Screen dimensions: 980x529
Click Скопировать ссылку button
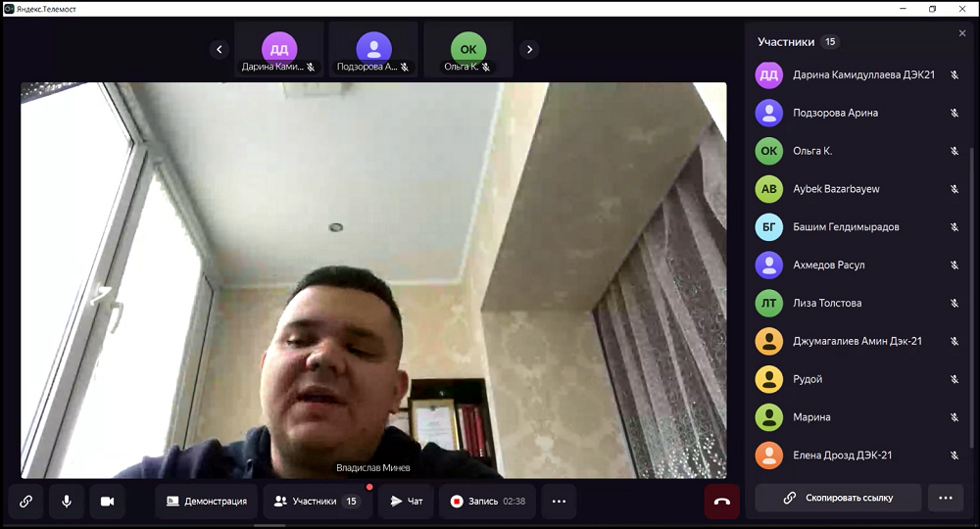(x=838, y=498)
